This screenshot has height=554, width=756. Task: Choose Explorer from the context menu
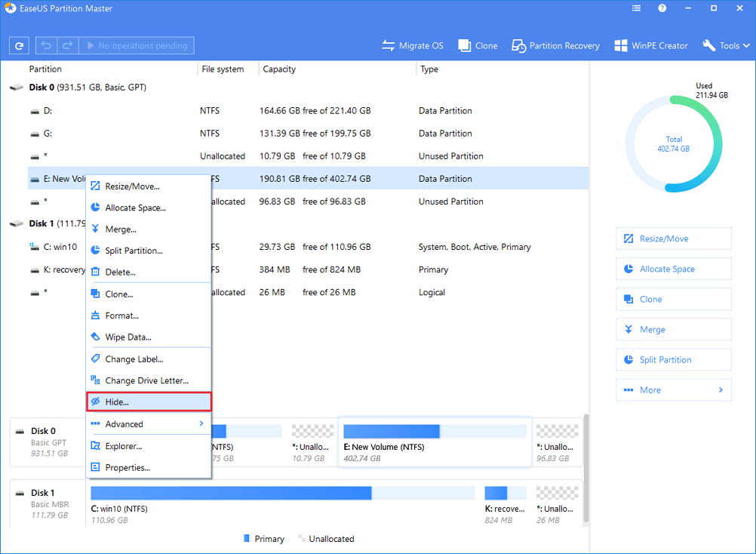149,446
